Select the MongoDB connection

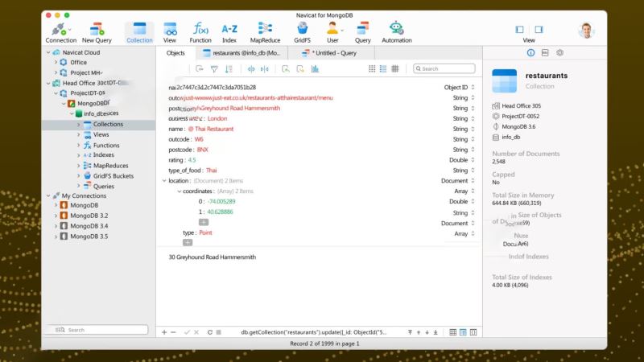coord(84,205)
